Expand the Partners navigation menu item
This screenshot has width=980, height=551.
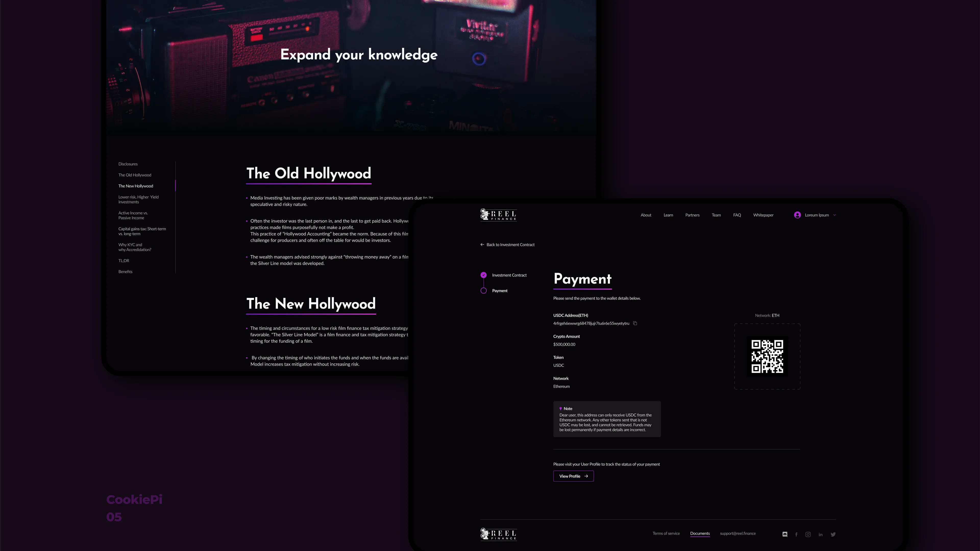(692, 215)
